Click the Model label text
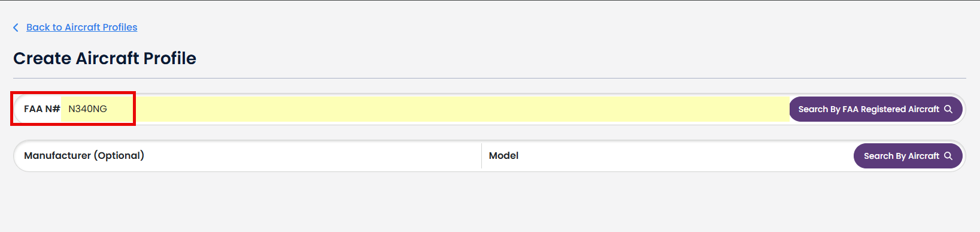Image resolution: width=980 pixels, height=232 pixels. click(x=503, y=156)
